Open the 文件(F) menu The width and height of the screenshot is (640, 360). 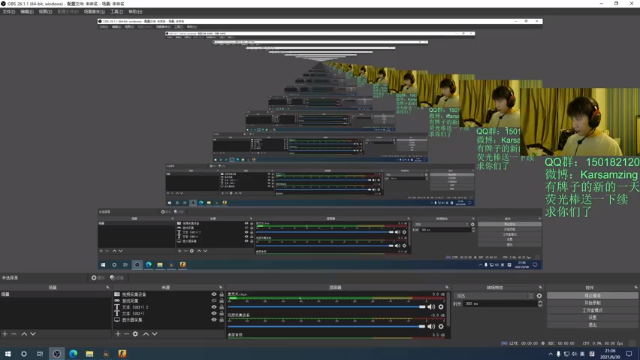tap(9, 12)
